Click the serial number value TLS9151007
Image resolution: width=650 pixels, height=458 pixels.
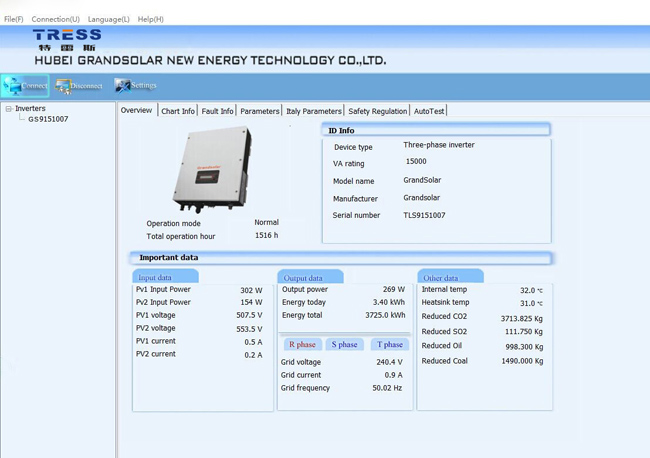tap(424, 215)
